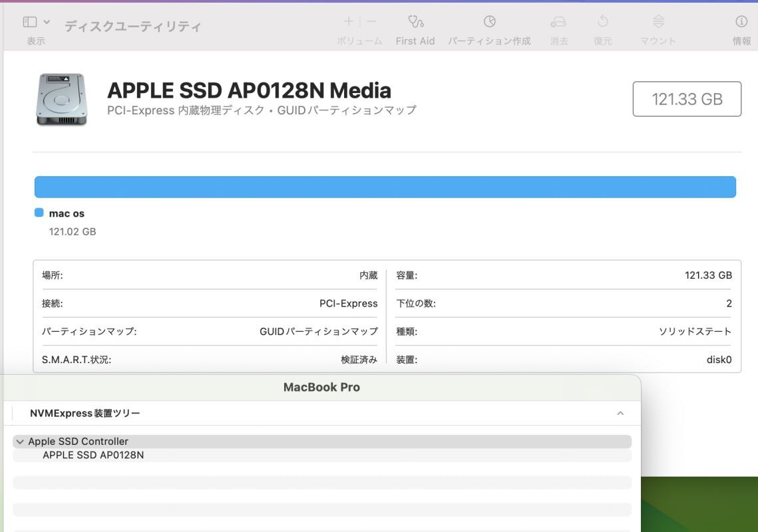Image resolution: width=758 pixels, height=532 pixels.
Task: Run First Aid on the disk
Action: tap(415, 21)
